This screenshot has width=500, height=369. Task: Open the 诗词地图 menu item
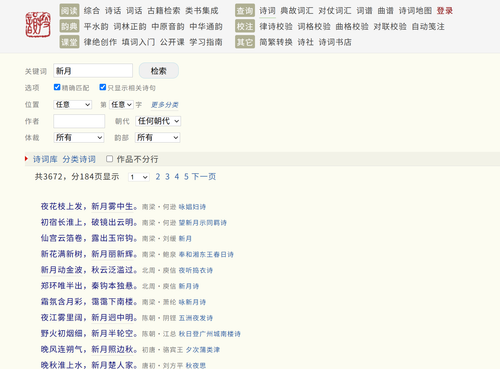pos(415,11)
